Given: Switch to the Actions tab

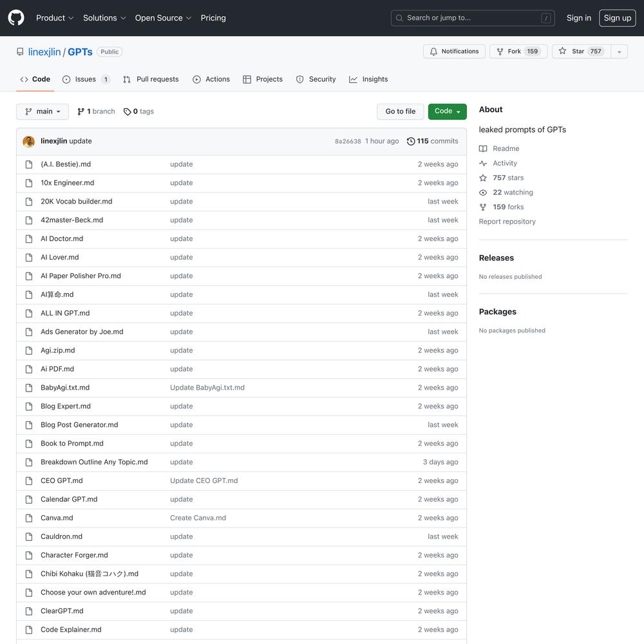Looking at the screenshot, I should (211, 79).
